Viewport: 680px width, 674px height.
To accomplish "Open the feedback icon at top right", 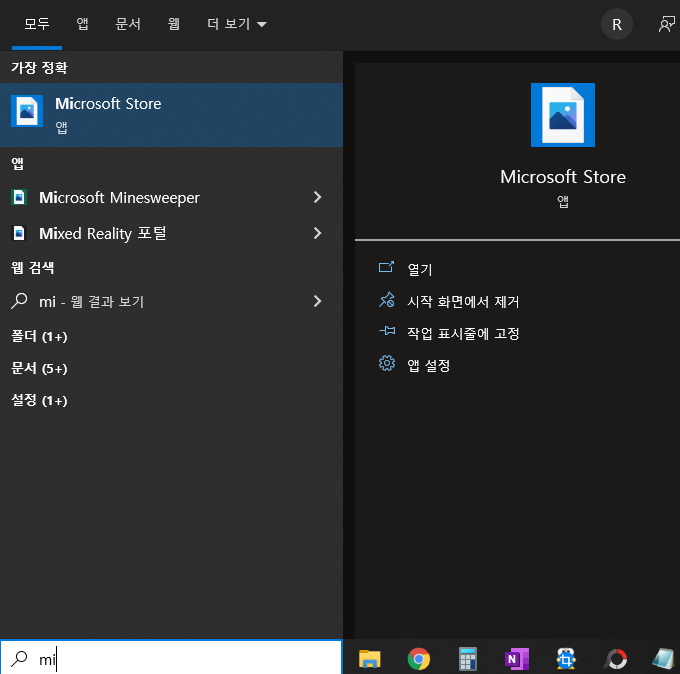I will [667, 24].
